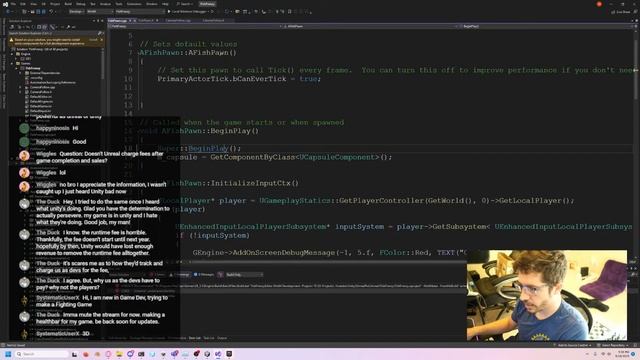This screenshot has width=640, height=360.
Task: Collapse the Games folder node
Action: 12,64
